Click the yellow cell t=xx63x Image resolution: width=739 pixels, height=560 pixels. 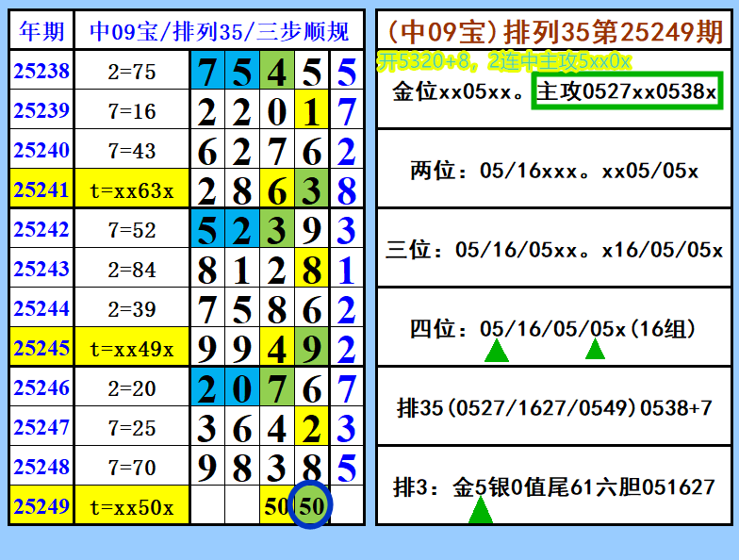tap(132, 189)
